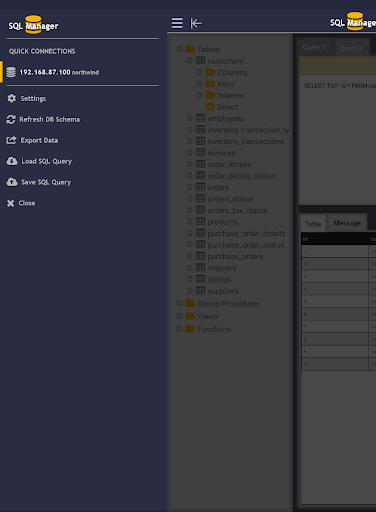Expand the Indexes folder
Screen dimensions: 376x512
199,95
